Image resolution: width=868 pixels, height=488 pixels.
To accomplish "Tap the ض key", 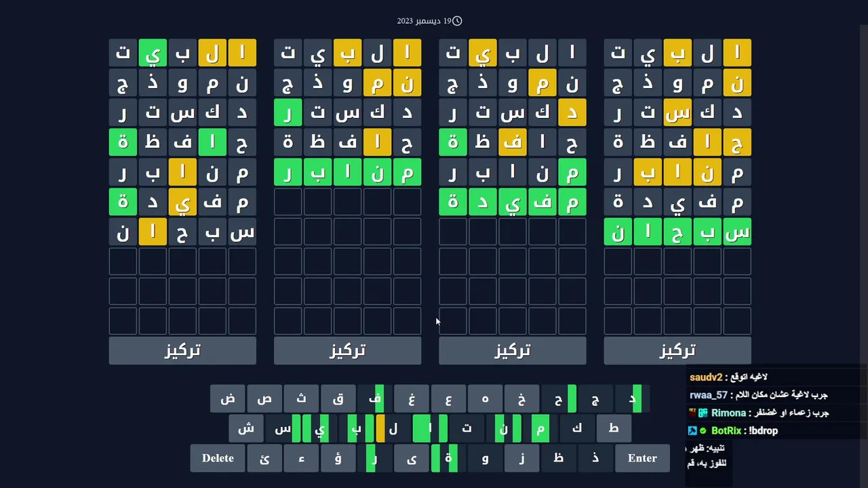I will [228, 399].
